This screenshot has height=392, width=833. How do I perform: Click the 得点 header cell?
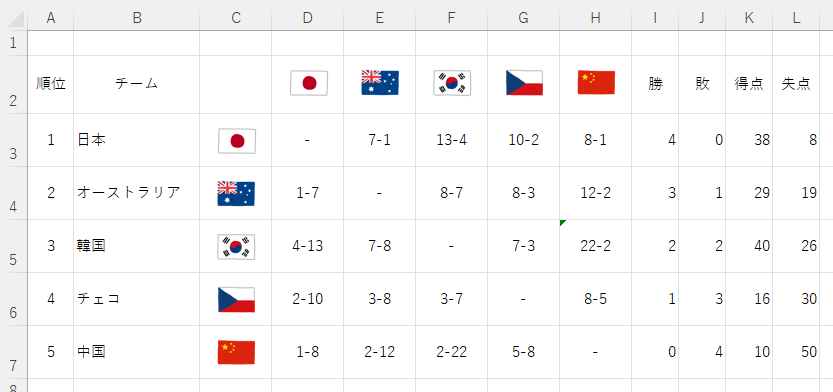749,84
